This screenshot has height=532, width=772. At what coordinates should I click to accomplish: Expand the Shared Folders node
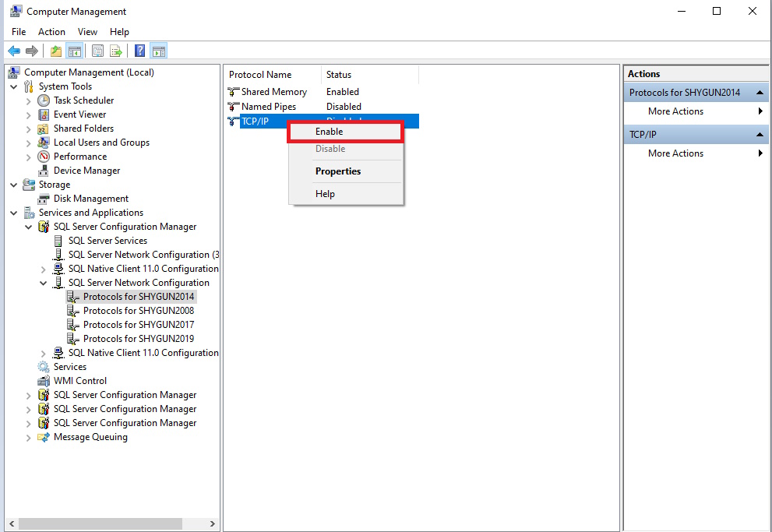(29, 129)
